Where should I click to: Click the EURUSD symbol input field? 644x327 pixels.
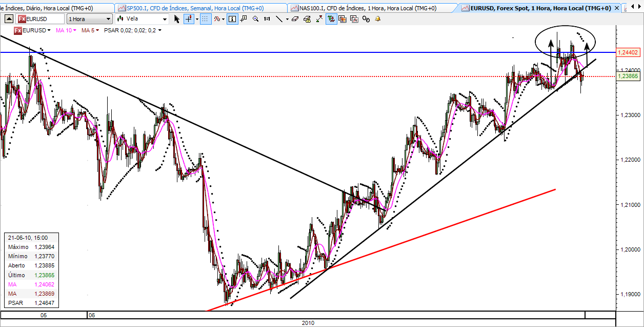tap(40, 18)
